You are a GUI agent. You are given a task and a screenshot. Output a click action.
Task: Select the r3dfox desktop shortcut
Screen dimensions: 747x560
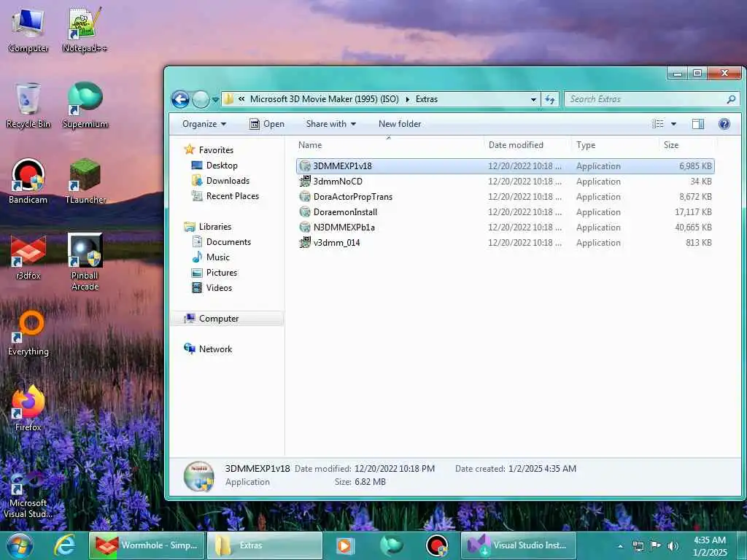pos(28,257)
